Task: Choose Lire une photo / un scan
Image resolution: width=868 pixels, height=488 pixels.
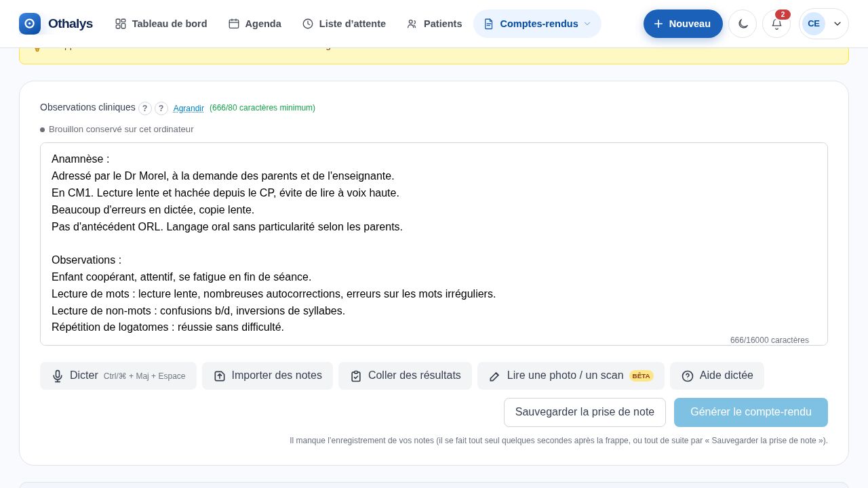Action: coord(570,375)
